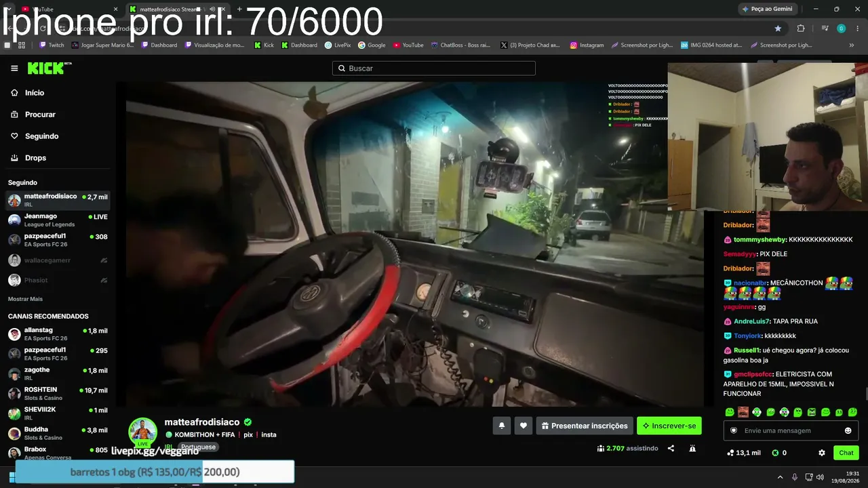Viewport: 868px width, 488px height.
Task: Show hidden system tray icons
Action: [x=780, y=477]
